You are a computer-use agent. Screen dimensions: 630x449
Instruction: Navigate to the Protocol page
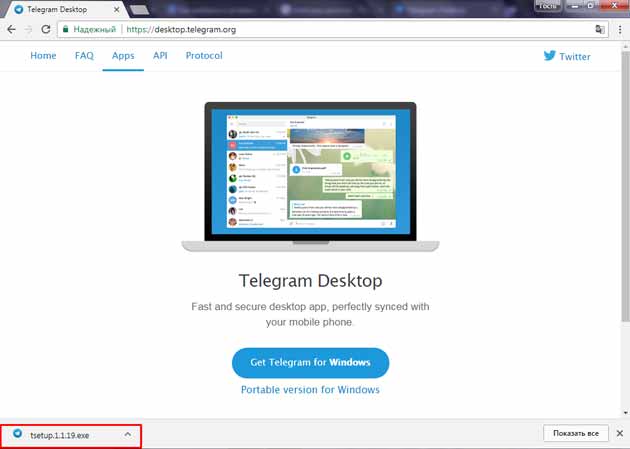click(x=204, y=56)
